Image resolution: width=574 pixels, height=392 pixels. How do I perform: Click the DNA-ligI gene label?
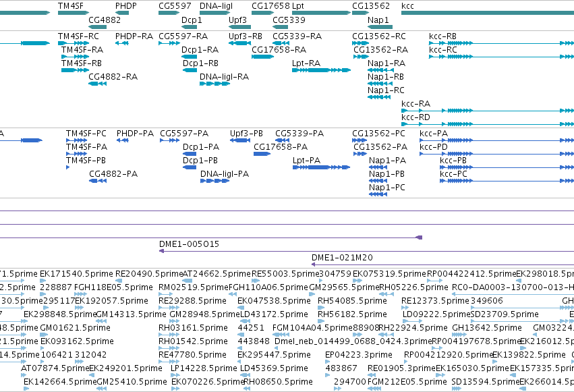tap(216, 6)
